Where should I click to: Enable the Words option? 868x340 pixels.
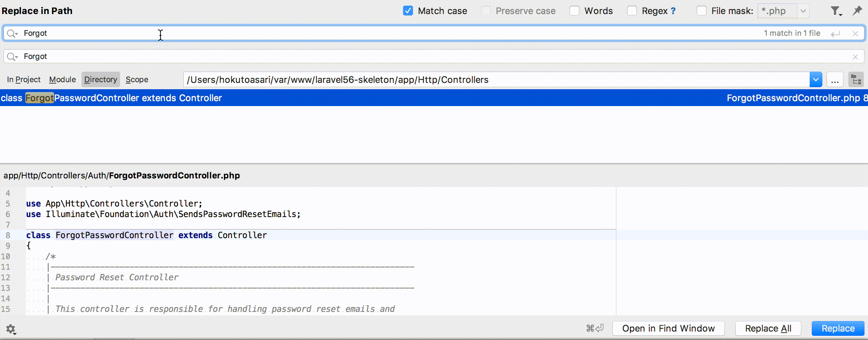tap(574, 11)
